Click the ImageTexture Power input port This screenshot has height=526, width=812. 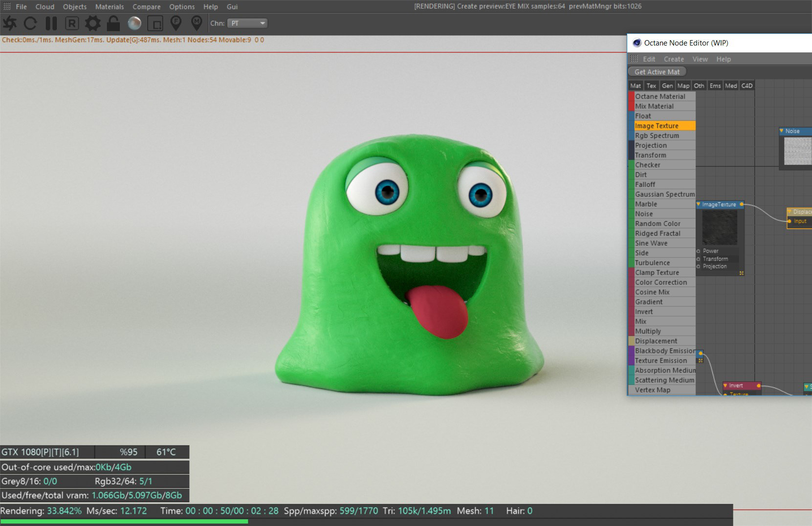[698, 251]
